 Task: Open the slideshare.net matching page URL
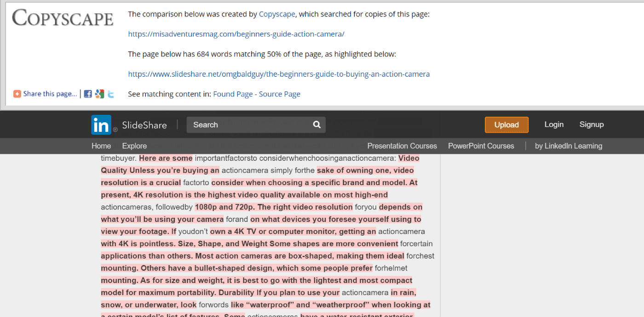click(279, 74)
